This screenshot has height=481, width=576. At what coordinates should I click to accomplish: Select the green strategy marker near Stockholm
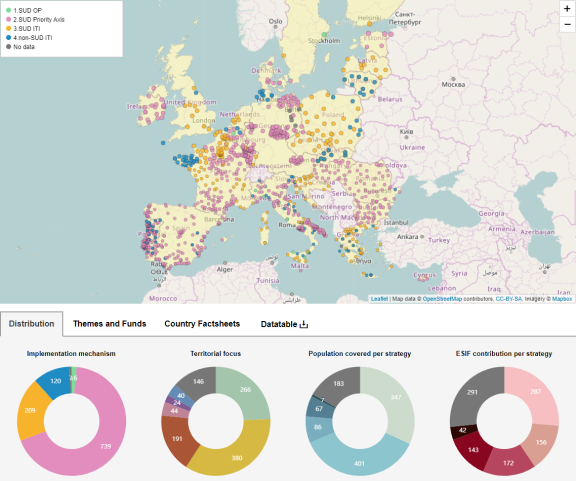[x=324, y=35]
